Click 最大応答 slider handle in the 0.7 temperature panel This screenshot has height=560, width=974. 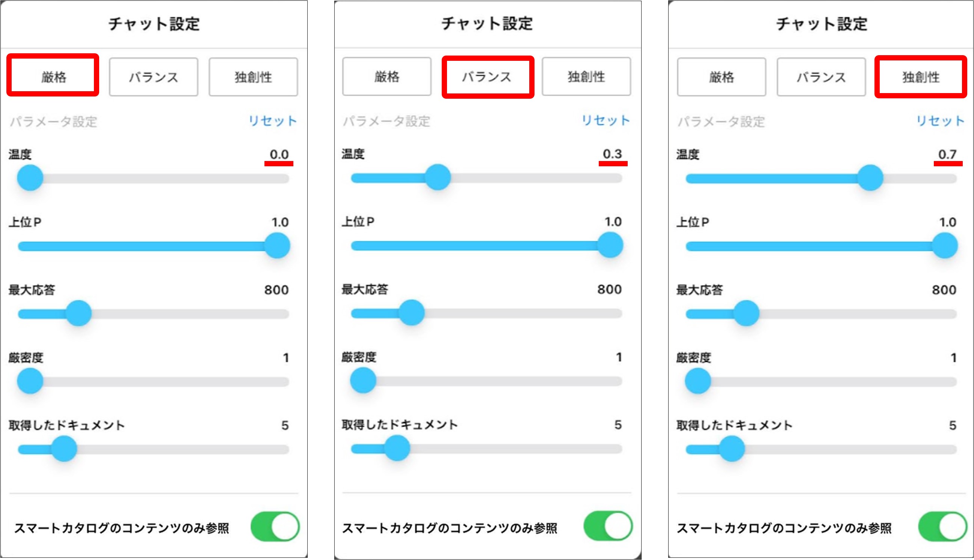[x=746, y=313]
